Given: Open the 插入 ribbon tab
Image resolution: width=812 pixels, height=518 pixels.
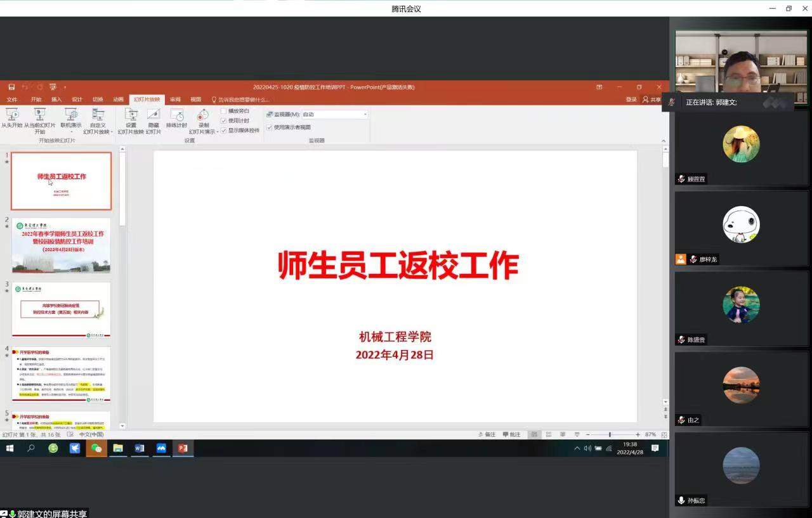Looking at the screenshot, I should pos(56,100).
